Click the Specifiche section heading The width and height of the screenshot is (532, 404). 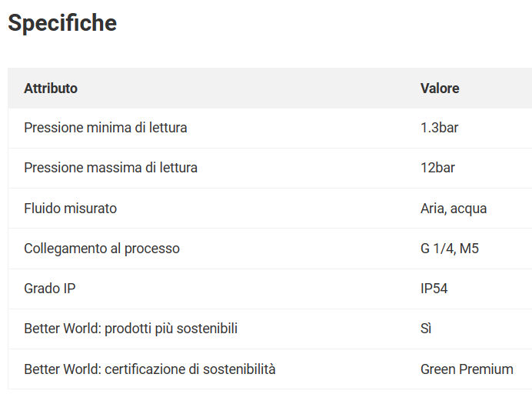pyautogui.click(x=62, y=23)
